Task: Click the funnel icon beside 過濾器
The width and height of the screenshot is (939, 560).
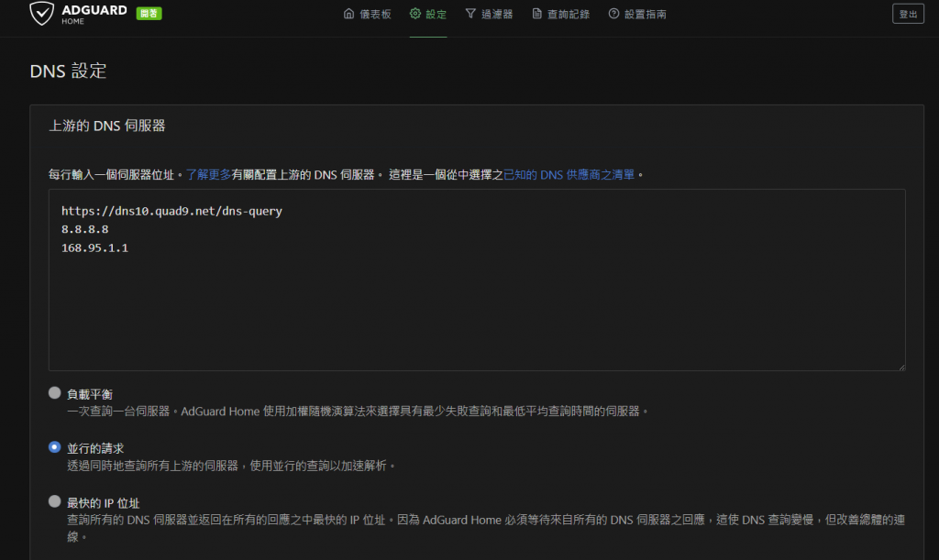Action: click(470, 14)
